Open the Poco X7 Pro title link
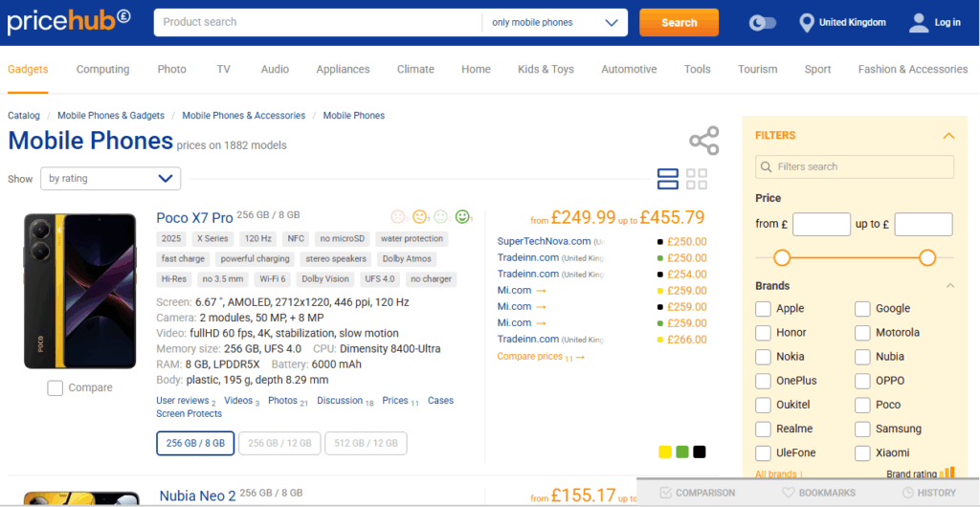The width and height of the screenshot is (980, 507). click(194, 218)
